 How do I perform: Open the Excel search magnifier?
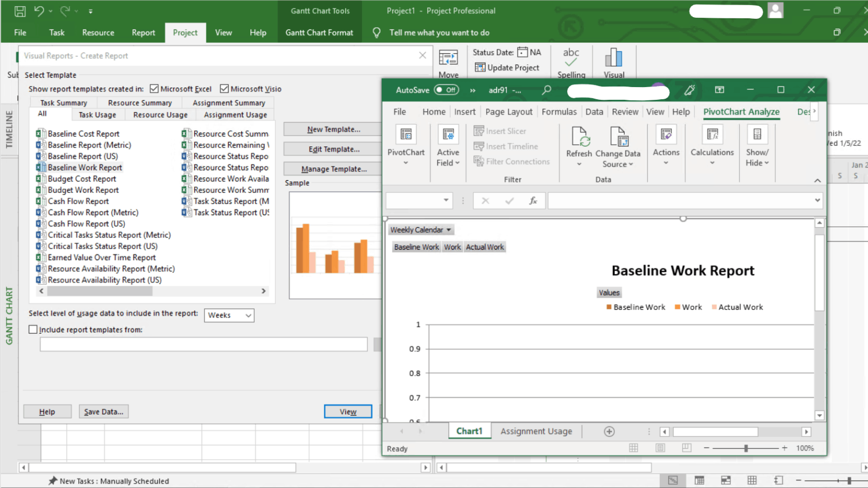point(547,90)
